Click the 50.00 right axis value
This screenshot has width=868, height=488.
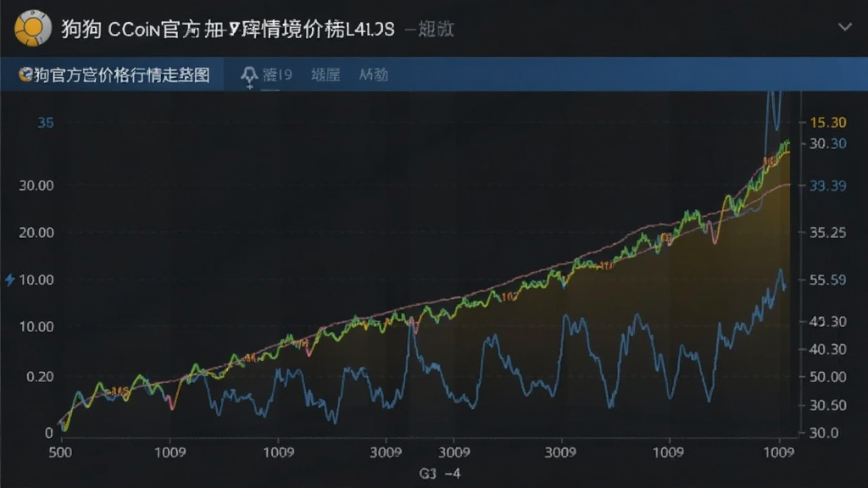[827, 377]
